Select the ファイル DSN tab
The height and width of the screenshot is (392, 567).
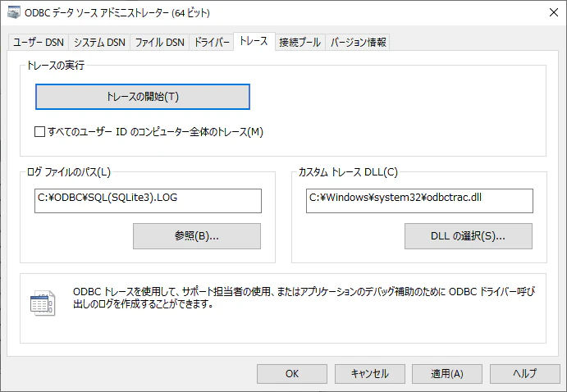tap(159, 43)
